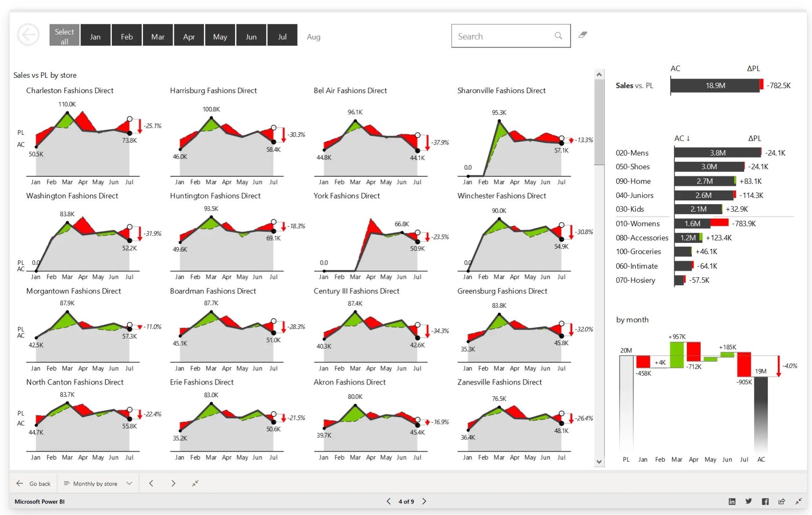
Task: Click the next page chevron in footer
Action: click(424, 501)
